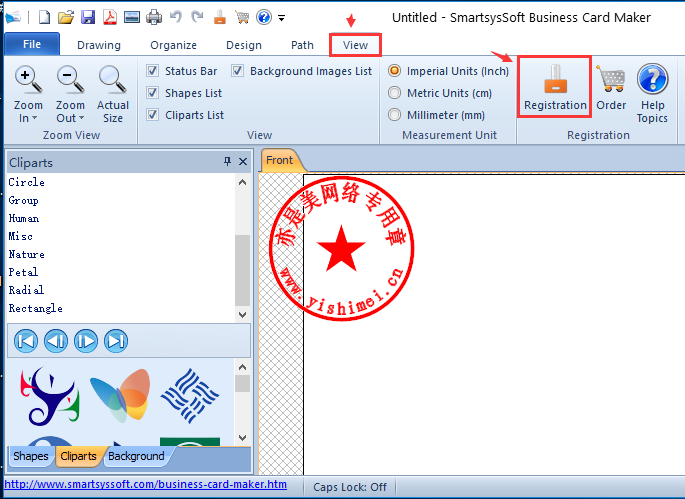Open the smartsyssoft.com business-card-maker link

coord(145,485)
